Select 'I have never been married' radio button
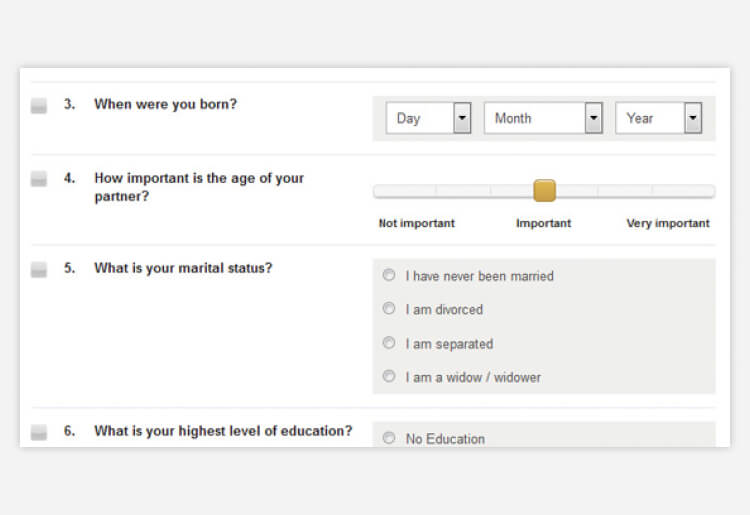 click(x=389, y=275)
